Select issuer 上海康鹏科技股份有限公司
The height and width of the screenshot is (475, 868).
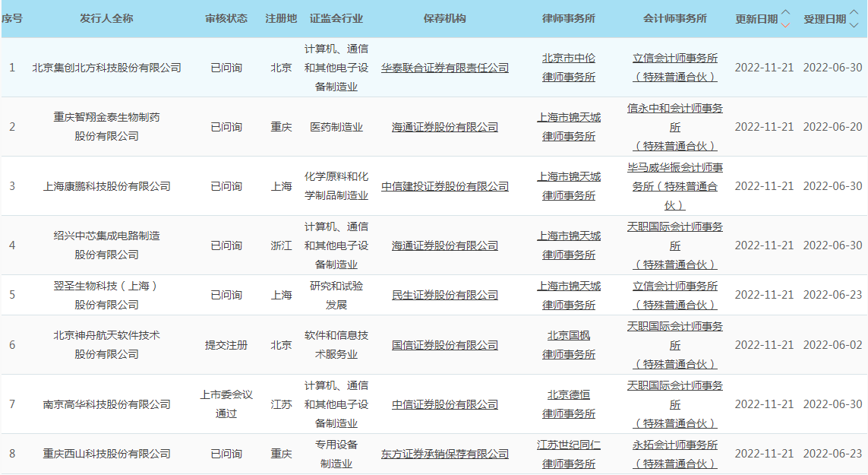(x=107, y=186)
